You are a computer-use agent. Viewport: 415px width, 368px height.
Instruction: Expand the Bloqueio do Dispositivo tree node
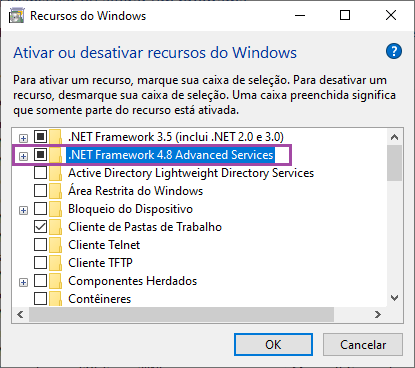(23, 210)
